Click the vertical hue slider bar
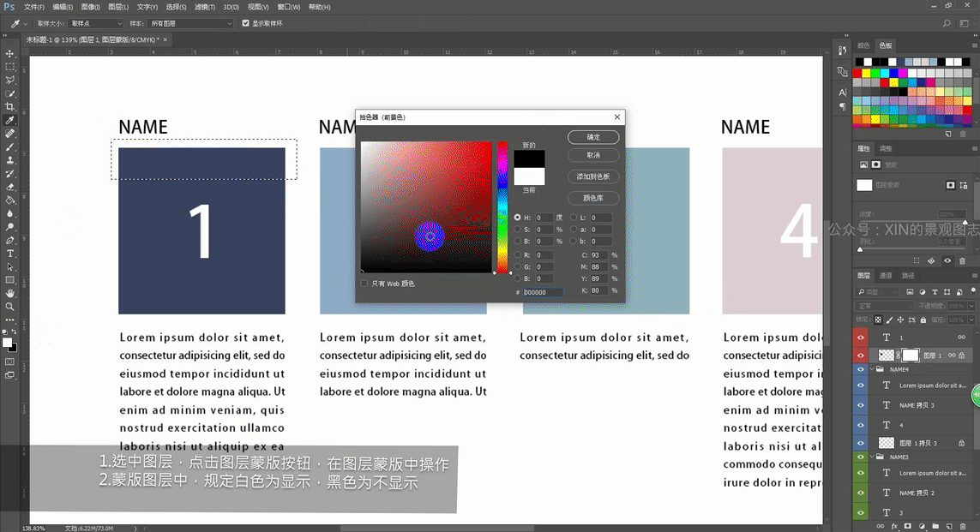980x532 pixels. pyautogui.click(x=502, y=206)
